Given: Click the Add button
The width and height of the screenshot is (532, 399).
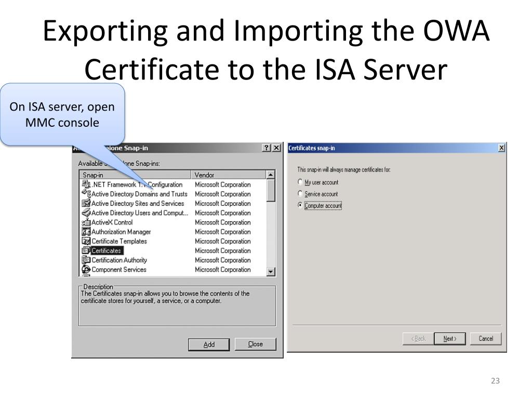Looking at the screenshot, I should coord(209,344).
